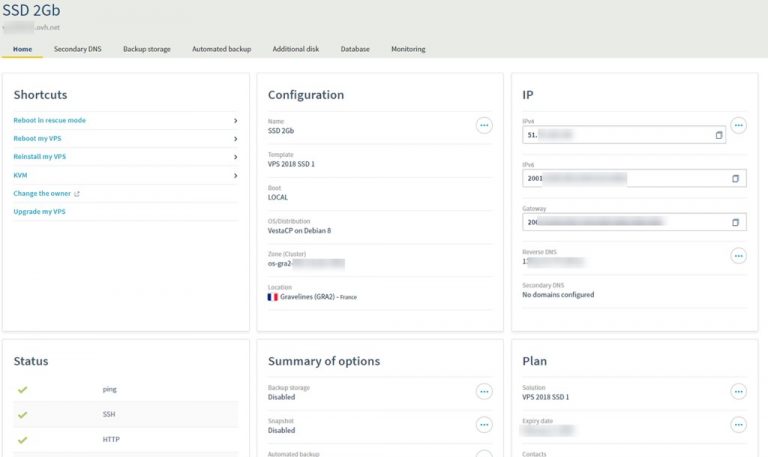Open the Snapshot ellipsis menu
Screen dimensions: 768x457
(x=484, y=425)
